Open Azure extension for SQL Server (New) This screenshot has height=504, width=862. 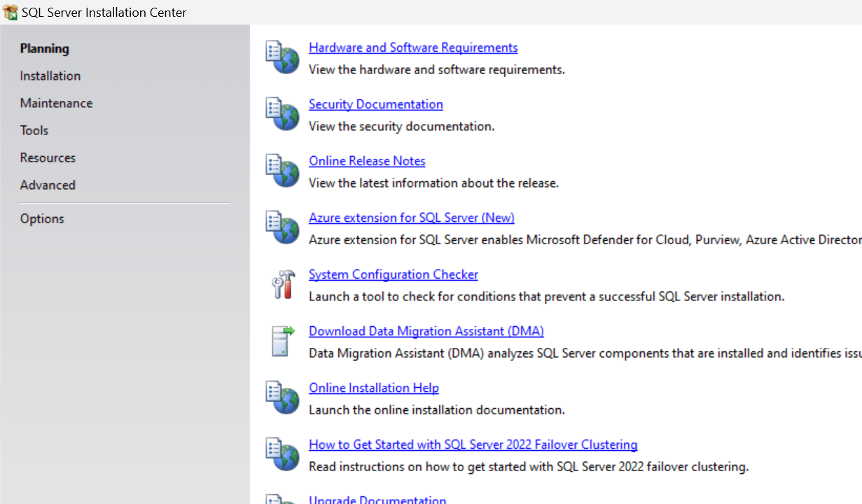click(412, 218)
